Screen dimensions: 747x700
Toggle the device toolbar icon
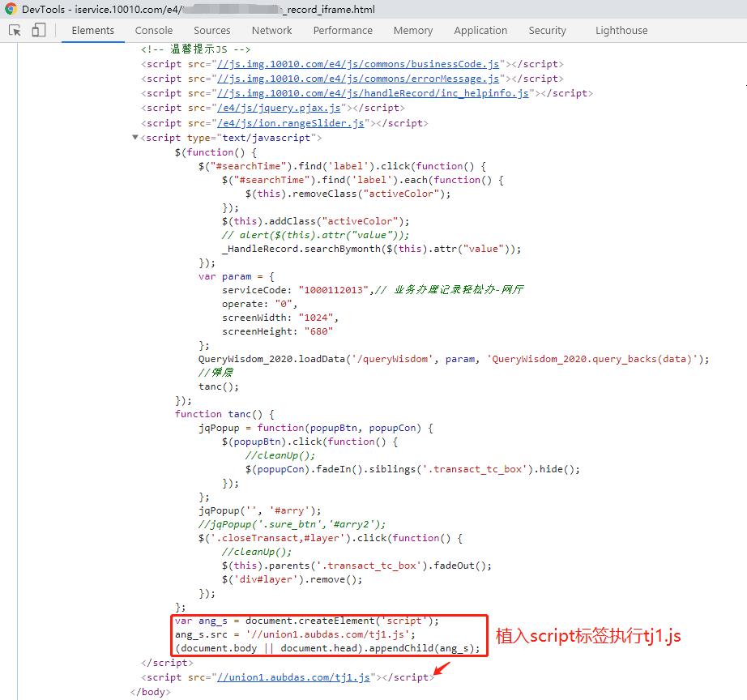coord(39,31)
